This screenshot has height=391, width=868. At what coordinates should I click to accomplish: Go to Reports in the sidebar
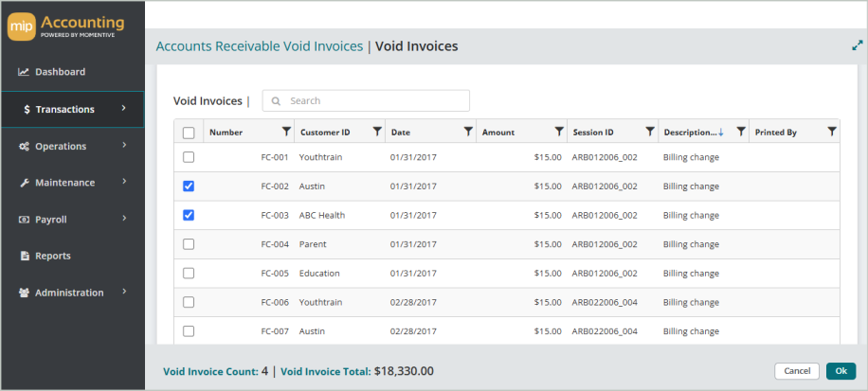pos(52,256)
